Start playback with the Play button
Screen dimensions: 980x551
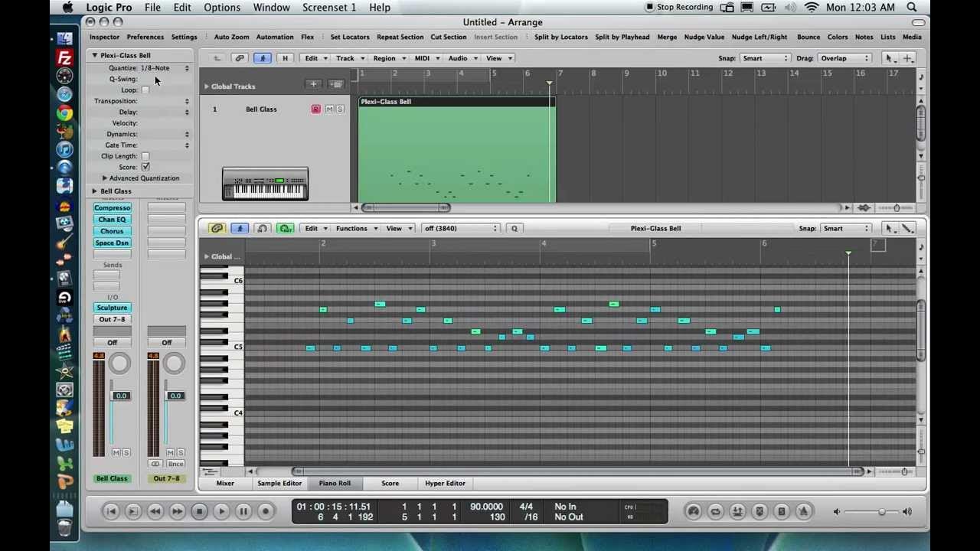[221, 511]
